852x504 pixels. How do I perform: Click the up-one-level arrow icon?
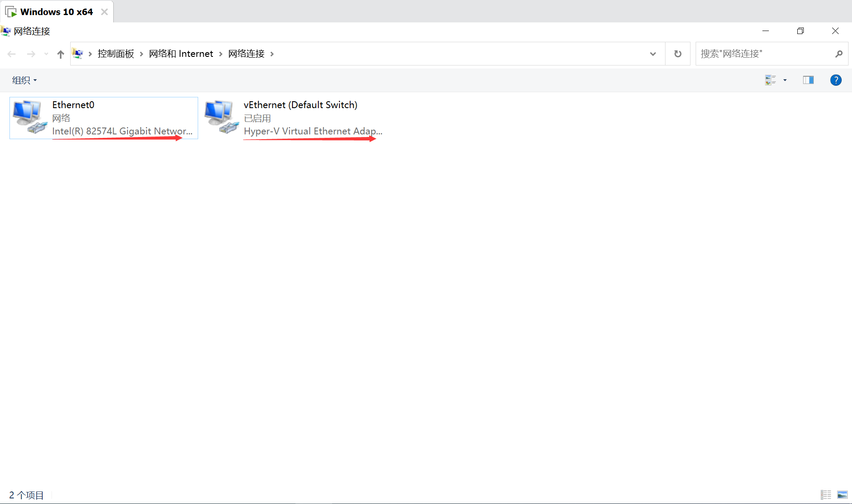pyautogui.click(x=60, y=54)
